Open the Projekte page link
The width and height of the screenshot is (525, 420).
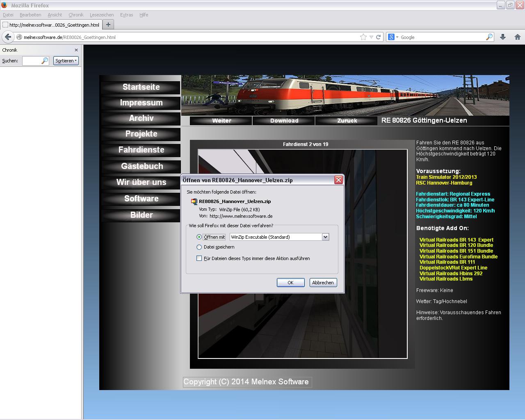[x=141, y=134]
